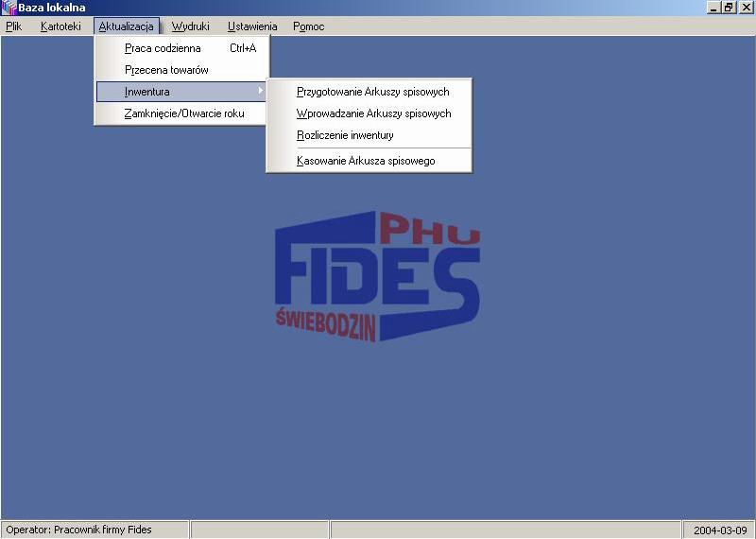
Task: Click the 2004-03-09 date in status bar
Action: pyautogui.click(x=719, y=530)
